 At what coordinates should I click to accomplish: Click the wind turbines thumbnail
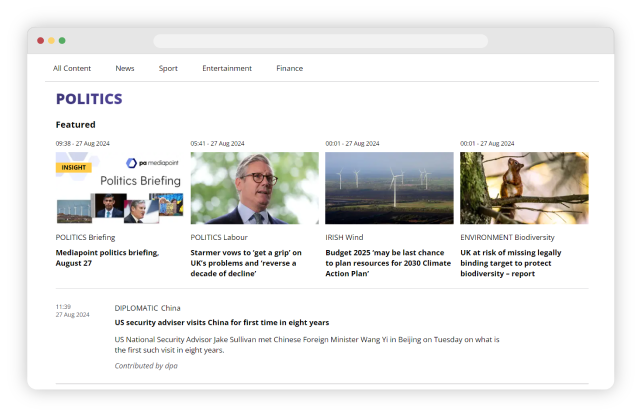click(x=389, y=188)
